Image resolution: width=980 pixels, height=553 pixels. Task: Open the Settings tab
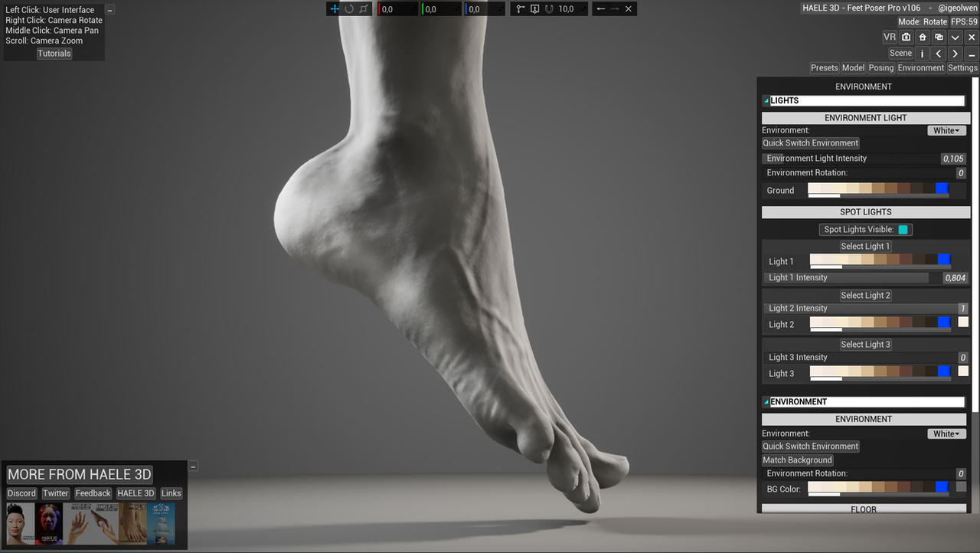(962, 68)
